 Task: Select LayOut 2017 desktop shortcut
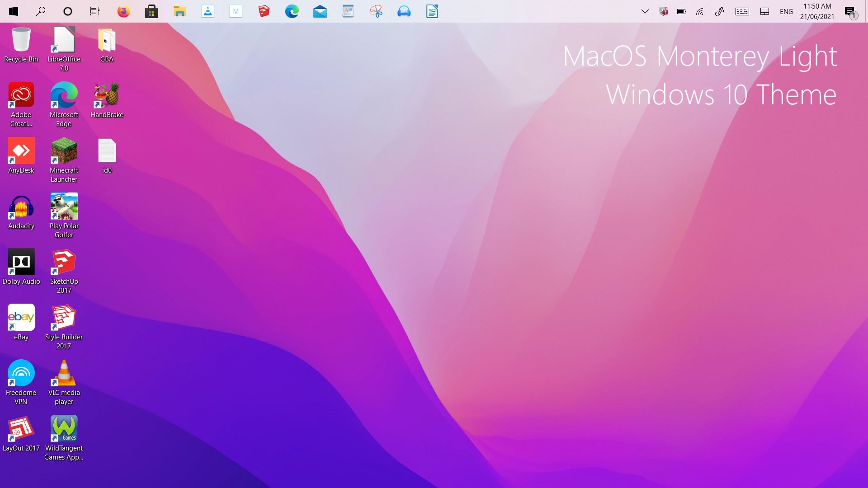21,434
